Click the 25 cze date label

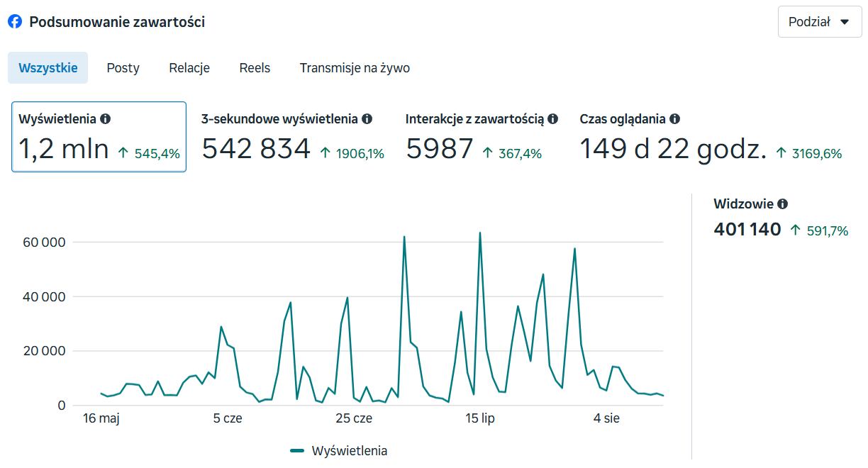pyautogui.click(x=354, y=418)
